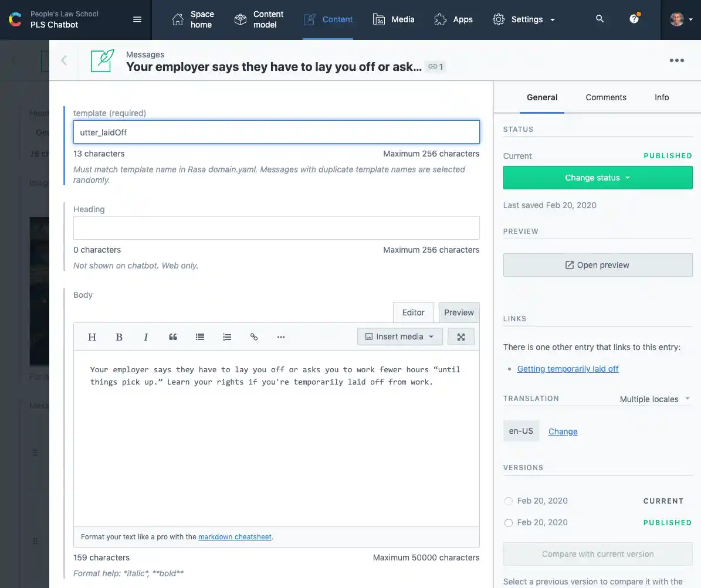Open the Content model section
Viewport: 701px width, 588px height.
(259, 20)
